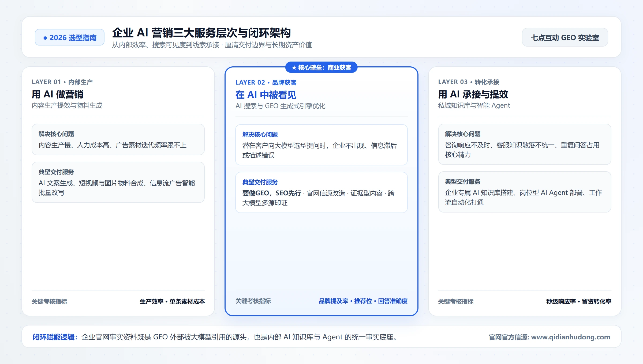Click the text AI 文案生成、短视频与图片物料合成
This screenshot has height=364, width=643.
tap(91, 183)
